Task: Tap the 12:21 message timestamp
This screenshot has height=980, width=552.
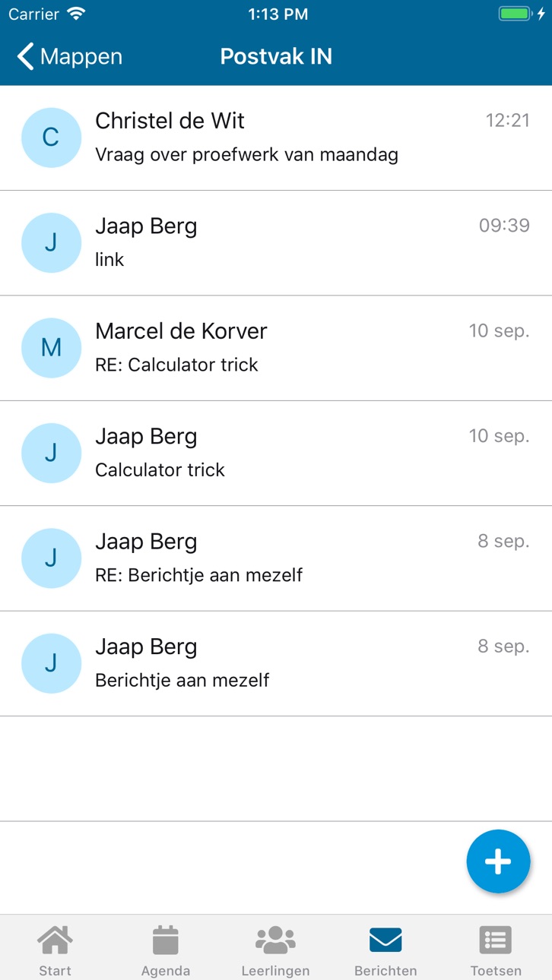Action: coord(508,120)
